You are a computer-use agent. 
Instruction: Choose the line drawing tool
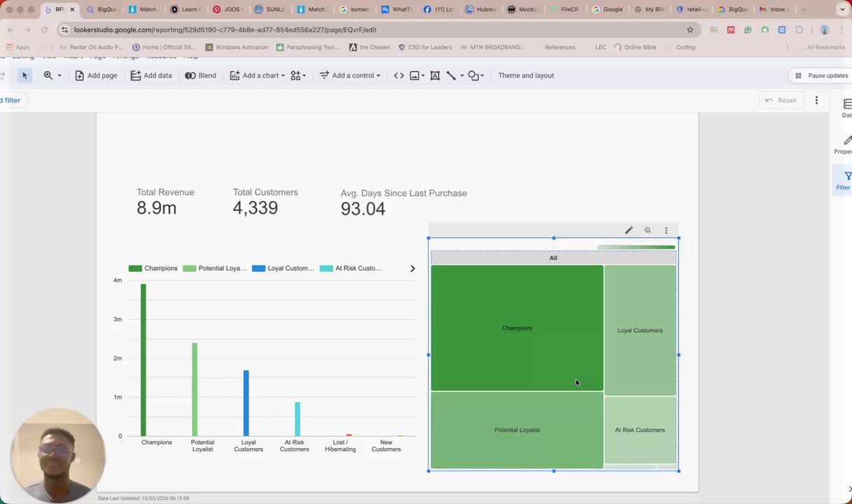point(451,76)
